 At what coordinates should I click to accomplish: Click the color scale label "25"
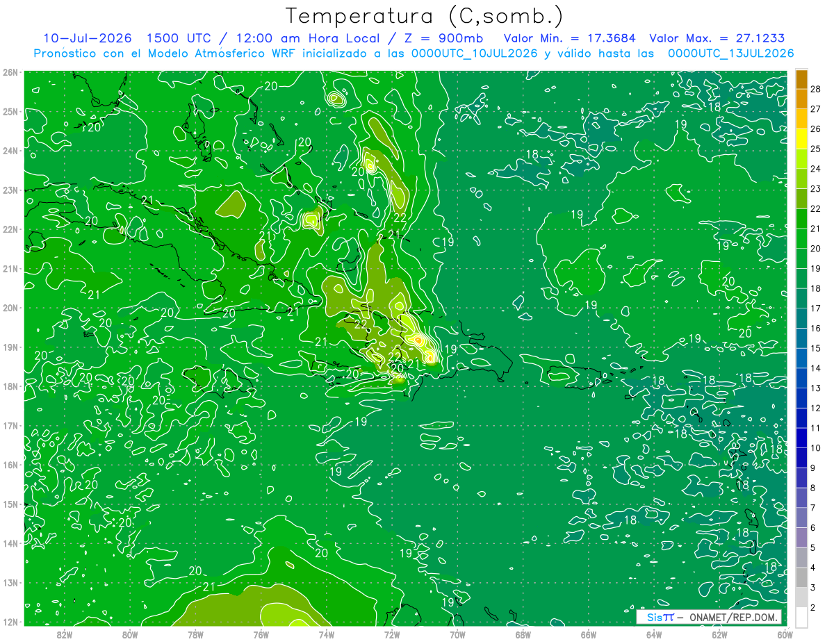(x=817, y=149)
